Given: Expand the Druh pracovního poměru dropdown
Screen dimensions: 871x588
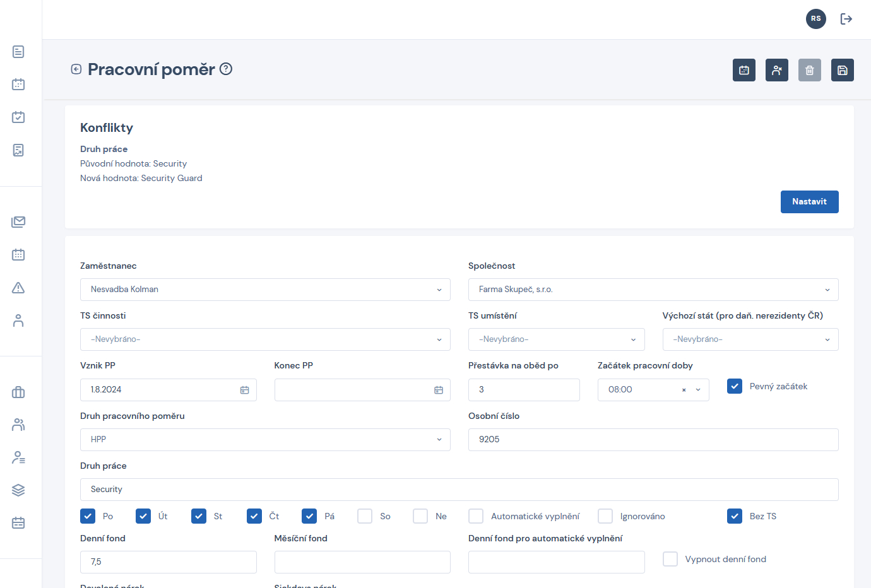Looking at the screenshot, I should click(x=265, y=440).
